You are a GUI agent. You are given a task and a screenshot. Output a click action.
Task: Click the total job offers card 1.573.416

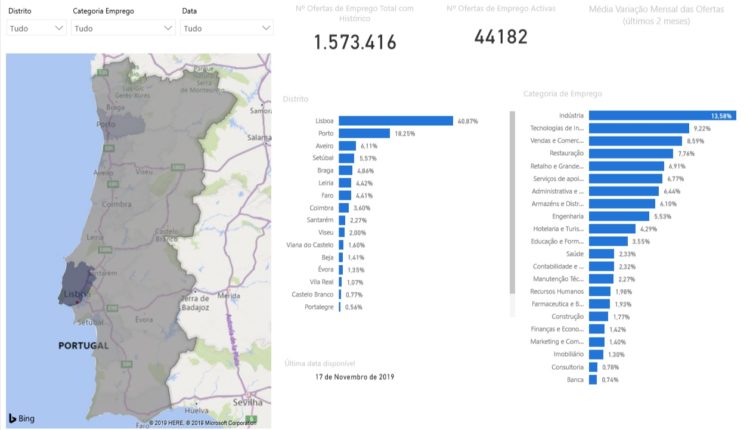[x=355, y=42]
